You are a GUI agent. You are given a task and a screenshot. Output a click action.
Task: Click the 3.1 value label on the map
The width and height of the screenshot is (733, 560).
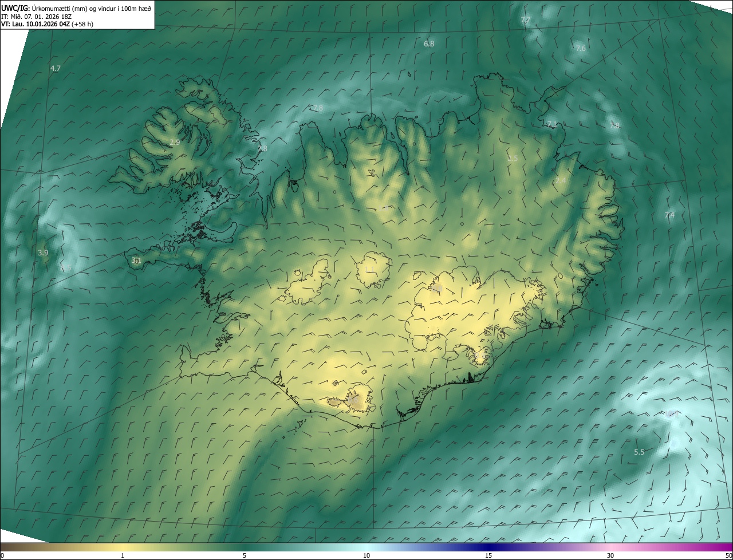tap(136, 261)
